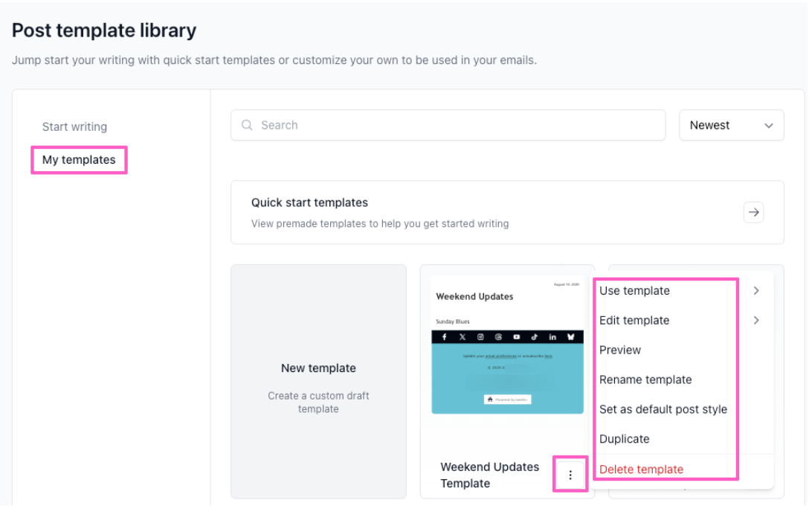Expand the Use template submenu chevron
Viewport: 812px width, 506px height.
pyautogui.click(x=756, y=291)
